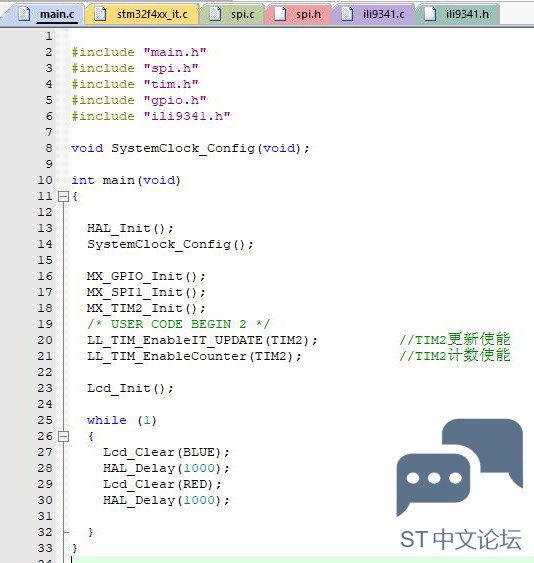Open the ili9341.c tab
This screenshot has height=563, width=534.
click(373, 14)
